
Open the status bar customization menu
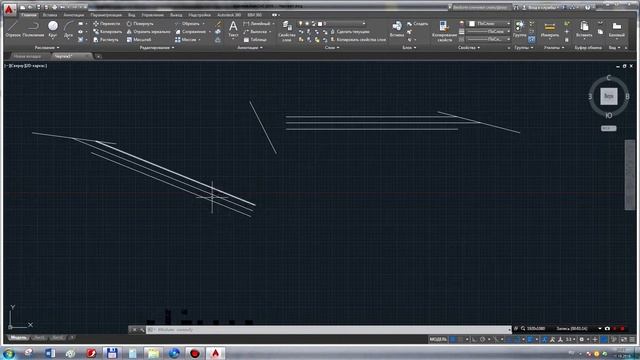(x=632, y=339)
